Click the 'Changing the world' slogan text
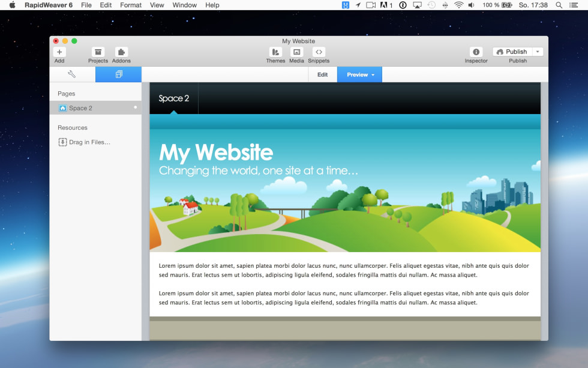This screenshot has width=588, height=368. click(259, 170)
